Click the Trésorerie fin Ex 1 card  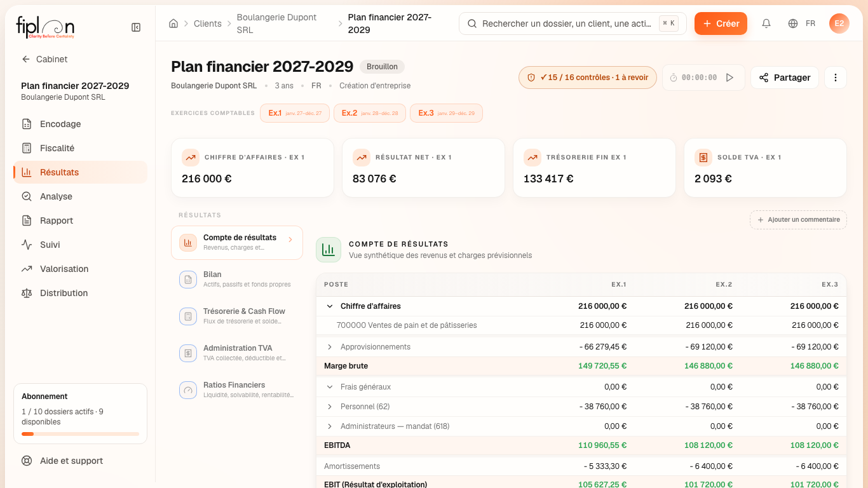coord(594,168)
